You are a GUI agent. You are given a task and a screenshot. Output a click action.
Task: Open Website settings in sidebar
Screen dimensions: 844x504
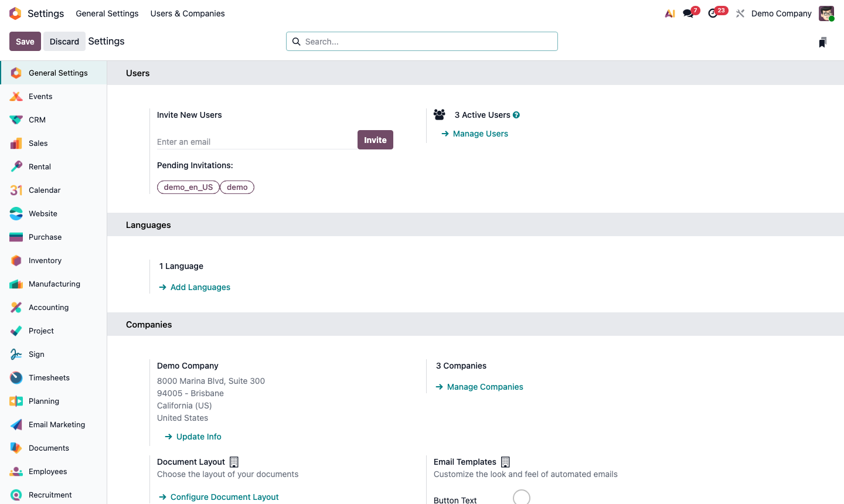tap(42, 213)
